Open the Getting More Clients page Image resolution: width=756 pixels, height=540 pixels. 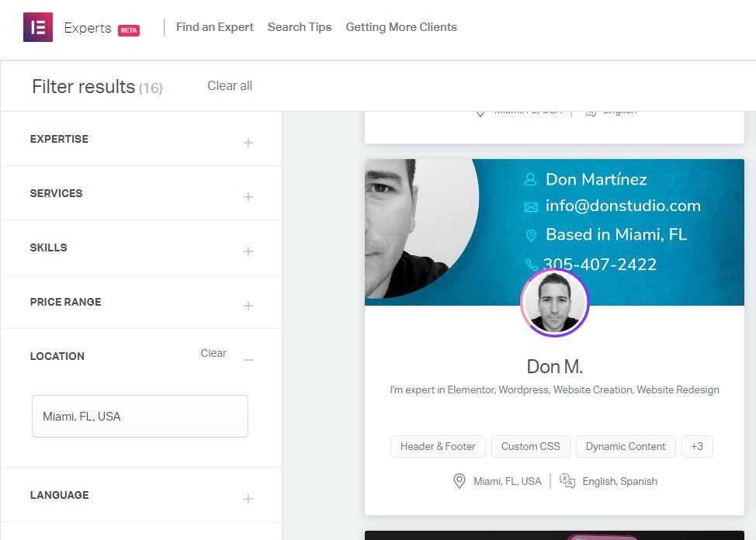point(401,27)
